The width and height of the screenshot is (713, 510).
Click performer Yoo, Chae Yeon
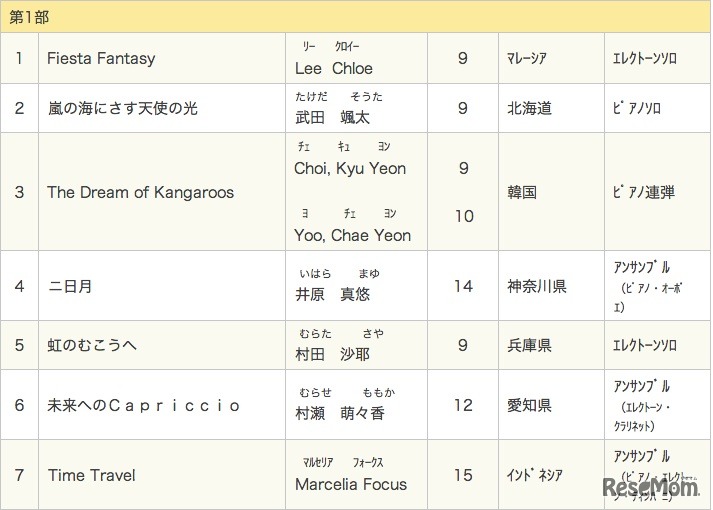[x=352, y=235]
